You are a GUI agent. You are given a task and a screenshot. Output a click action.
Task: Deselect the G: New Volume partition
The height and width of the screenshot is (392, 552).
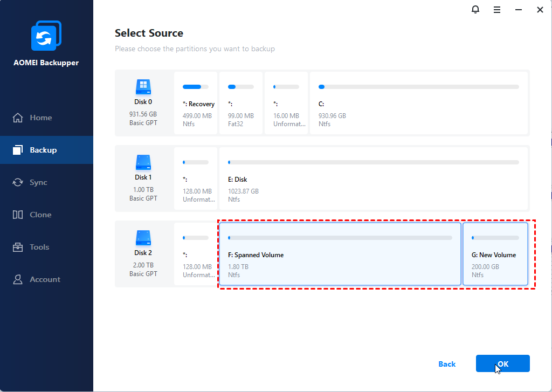coord(495,254)
